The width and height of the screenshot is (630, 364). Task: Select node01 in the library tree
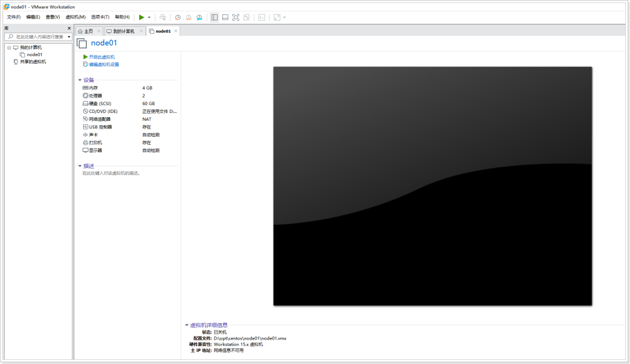tap(35, 54)
